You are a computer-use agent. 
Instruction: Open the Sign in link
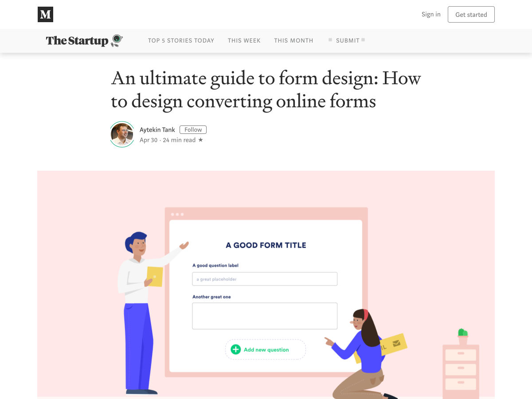pyautogui.click(x=431, y=14)
